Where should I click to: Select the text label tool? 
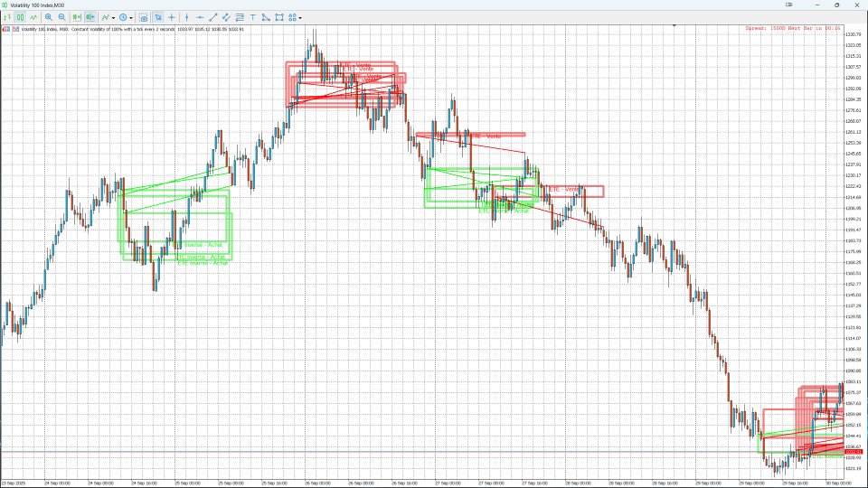coord(252,17)
